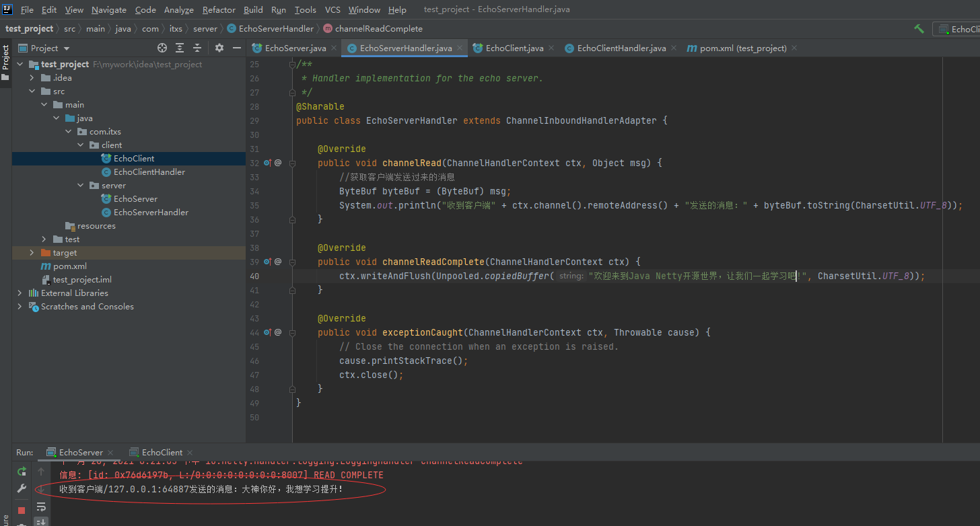Collapse the server package
980x526 pixels.
(80, 186)
